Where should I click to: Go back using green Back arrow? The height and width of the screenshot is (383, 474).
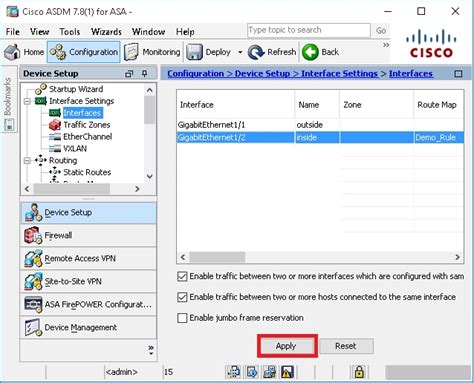click(310, 52)
